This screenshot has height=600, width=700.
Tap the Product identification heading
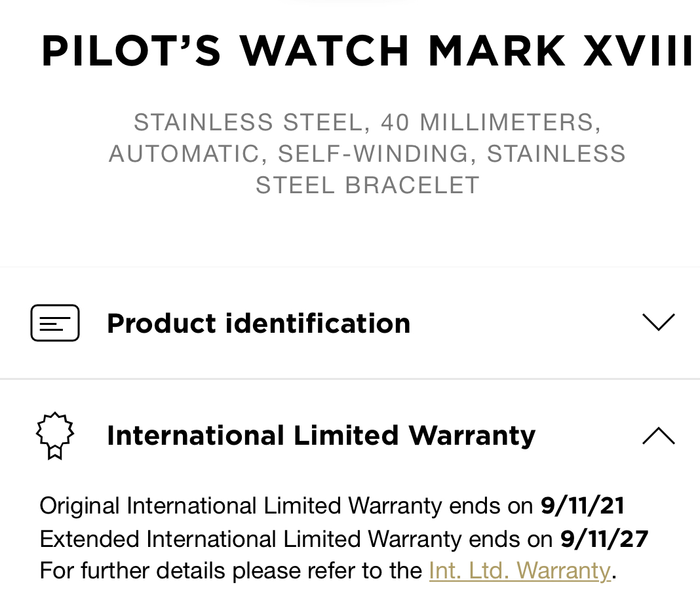click(x=258, y=323)
